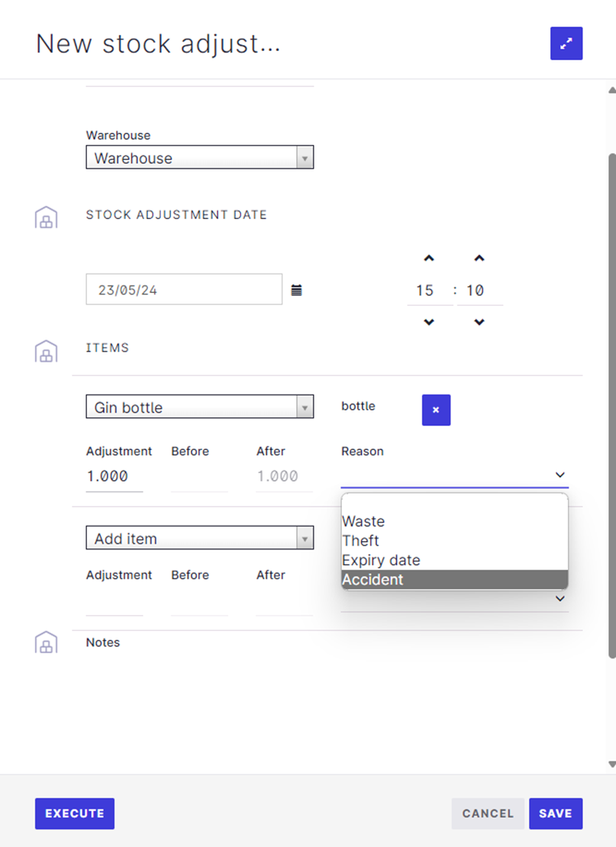This screenshot has height=847, width=616.
Task: Click the warehouse icon beside ITEMS
Action: tap(46, 350)
